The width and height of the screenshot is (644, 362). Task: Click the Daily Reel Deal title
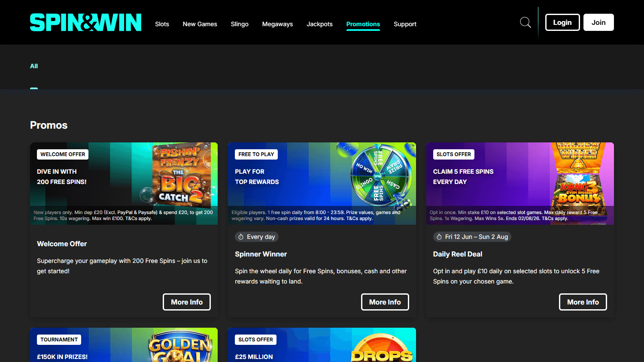point(458,254)
